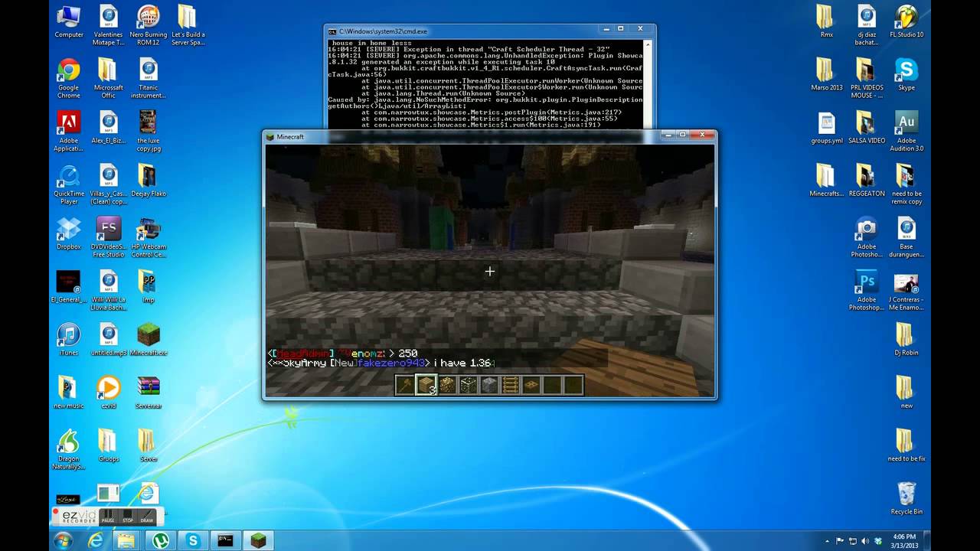Select the untitled.mp3 file
Image resolution: width=980 pixels, height=551 pixels.
109,339
